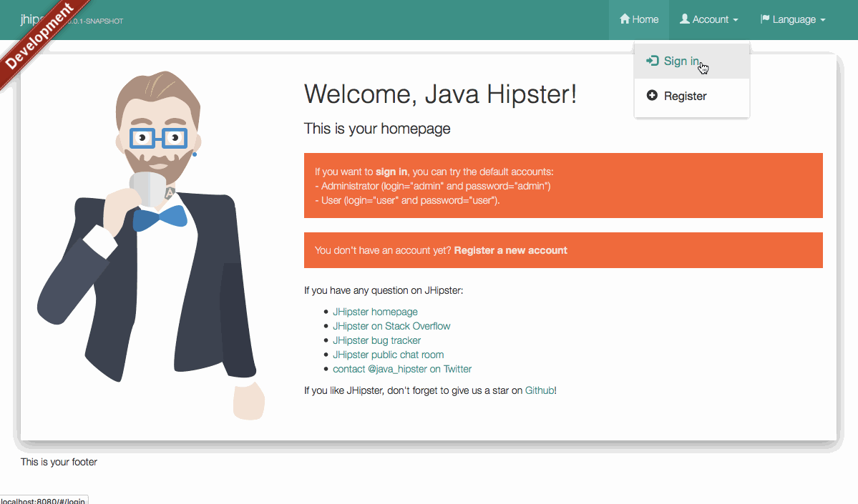Image resolution: width=858 pixels, height=504 pixels.
Task: Follow the bold "sign in" link in alert
Action: point(391,172)
